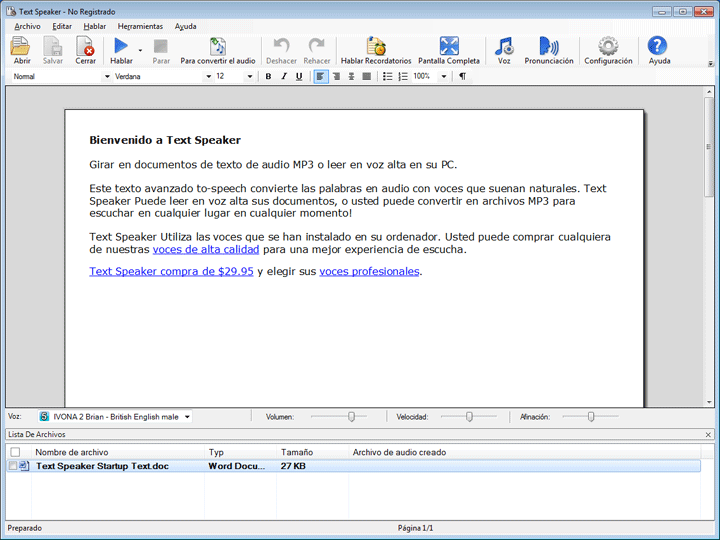
Task: Open the Voz settings icon
Action: (504, 47)
